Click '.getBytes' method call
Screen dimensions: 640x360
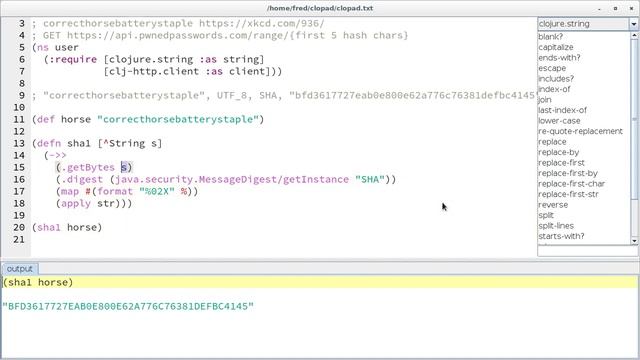pos(88,167)
